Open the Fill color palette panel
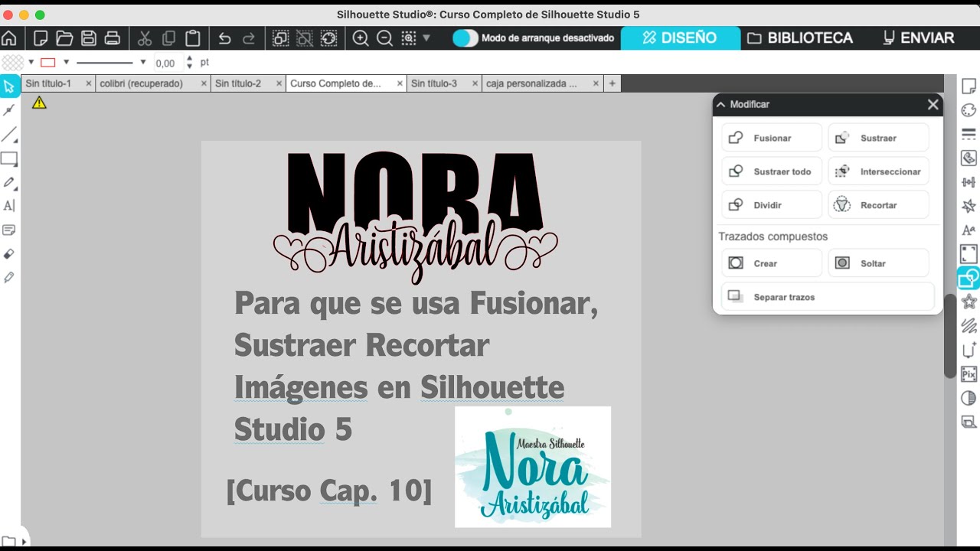The width and height of the screenshot is (980, 551). 969,110
